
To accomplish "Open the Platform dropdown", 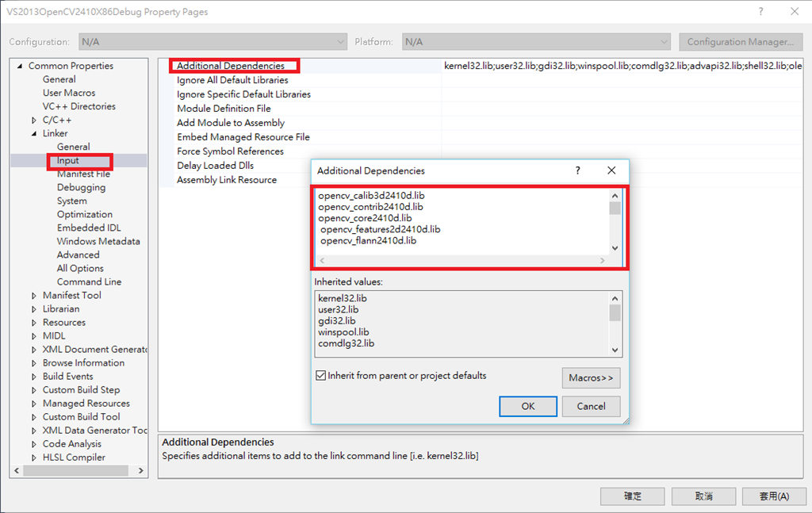I will pyautogui.click(x=536, y=42).
